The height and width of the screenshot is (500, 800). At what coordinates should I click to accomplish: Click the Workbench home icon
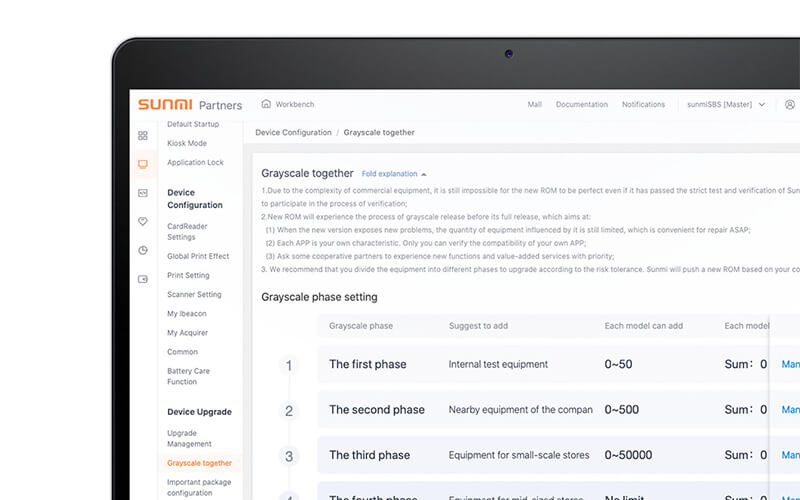coord(266,104)
